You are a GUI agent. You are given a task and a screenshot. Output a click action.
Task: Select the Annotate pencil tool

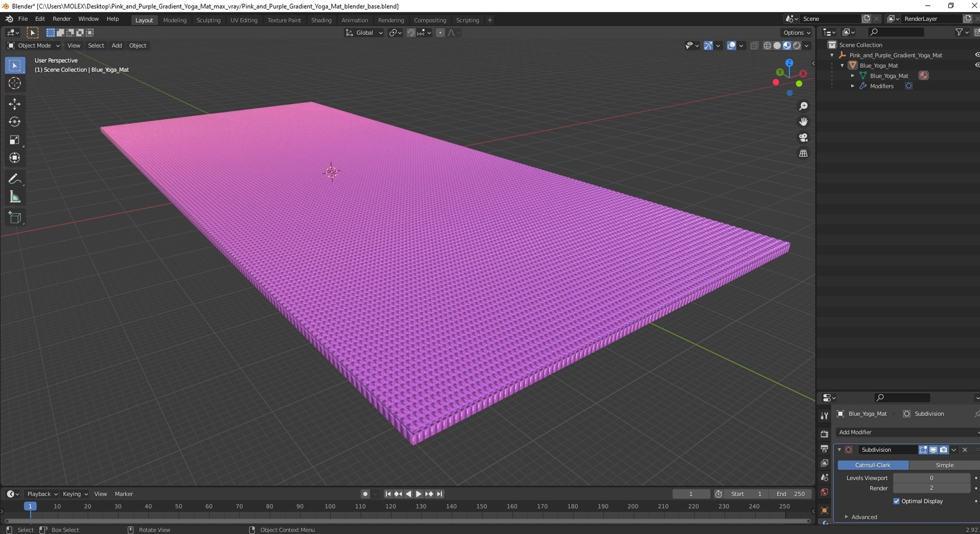[14, 179]
